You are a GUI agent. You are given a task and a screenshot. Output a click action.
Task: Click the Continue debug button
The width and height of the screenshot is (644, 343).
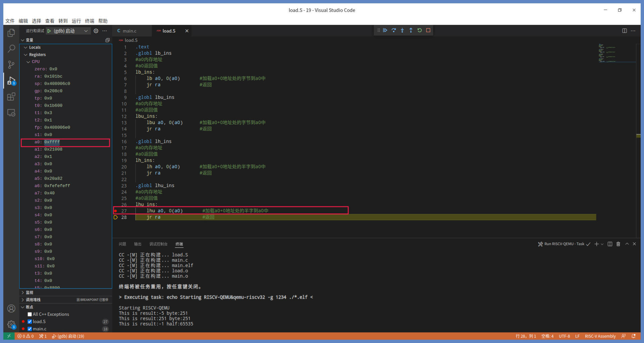pyautogui.click(x=385, y=30)
